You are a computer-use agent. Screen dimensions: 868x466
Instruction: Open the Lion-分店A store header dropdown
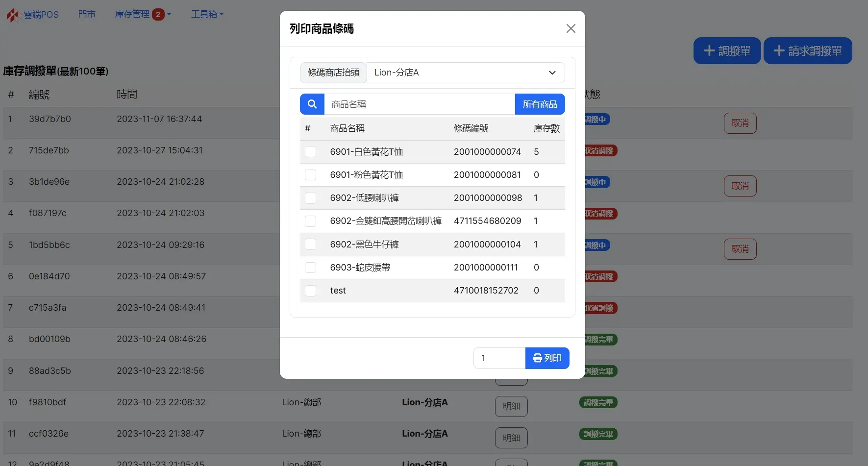point(465,73)
